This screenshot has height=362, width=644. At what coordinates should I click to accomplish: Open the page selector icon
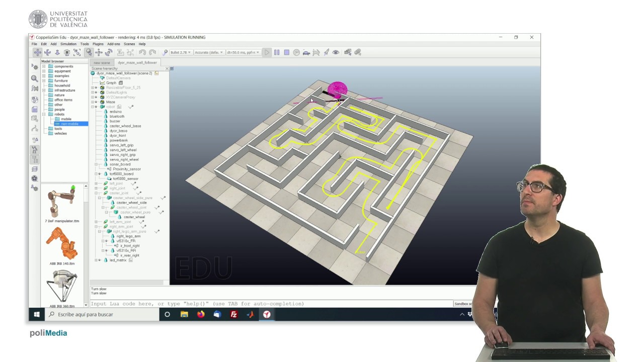point(348,52)
